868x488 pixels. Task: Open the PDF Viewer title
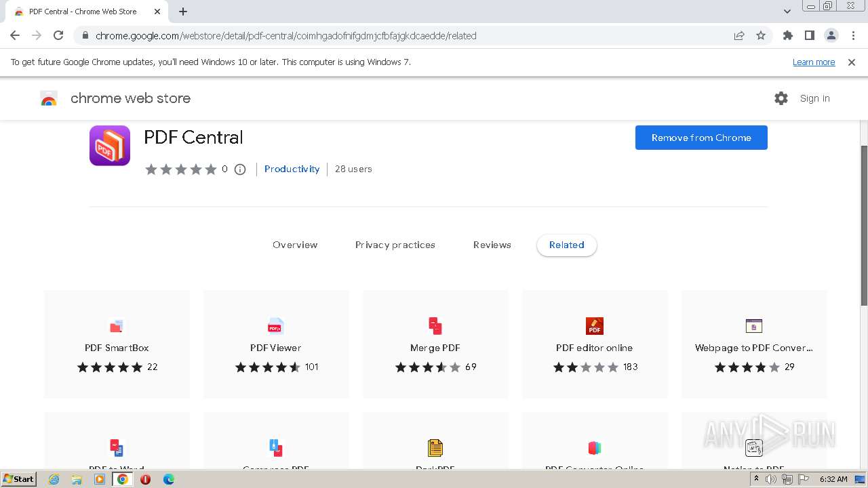[275, 348]
